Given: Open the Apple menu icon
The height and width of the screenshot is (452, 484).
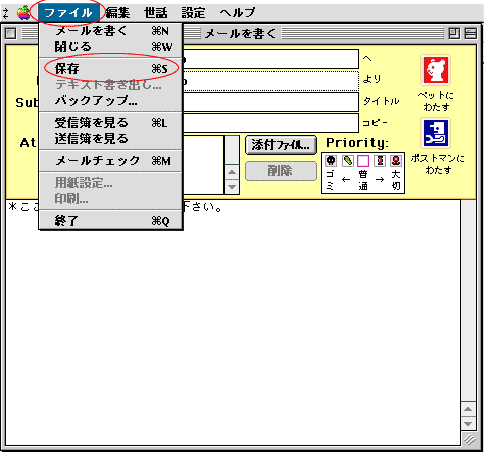Looking at the screenshot, I should pos(23,13).
